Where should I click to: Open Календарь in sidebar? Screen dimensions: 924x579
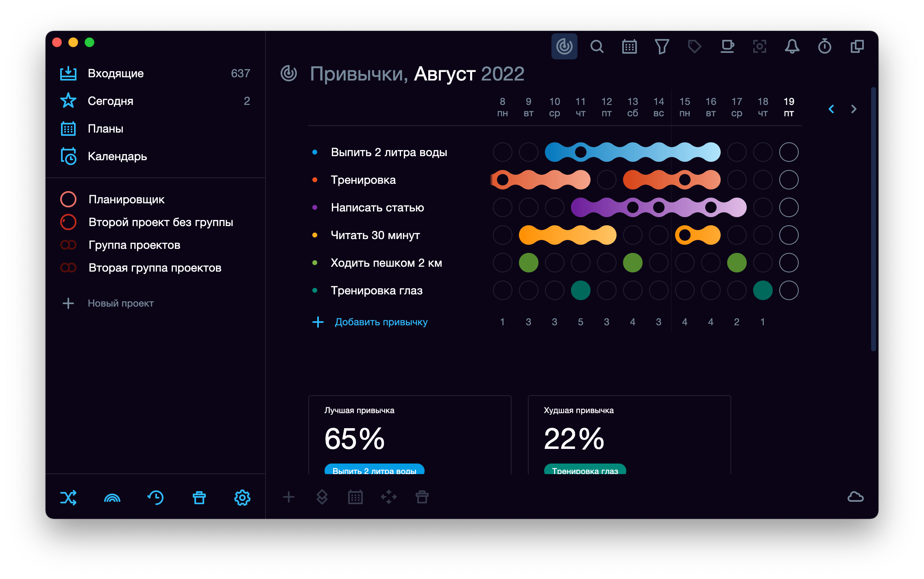pyautogui.click(x=155, y=156)
